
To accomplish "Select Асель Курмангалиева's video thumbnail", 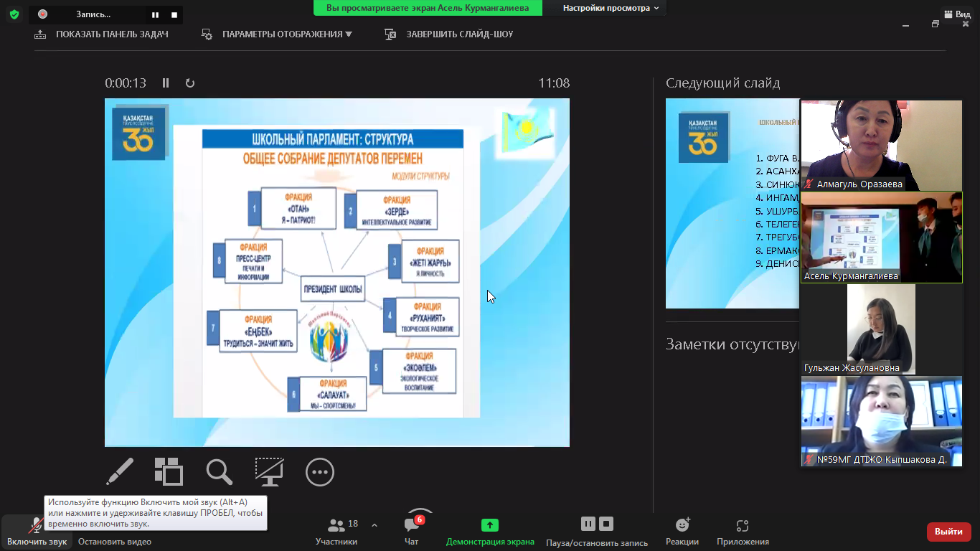I will coord(881,237).
